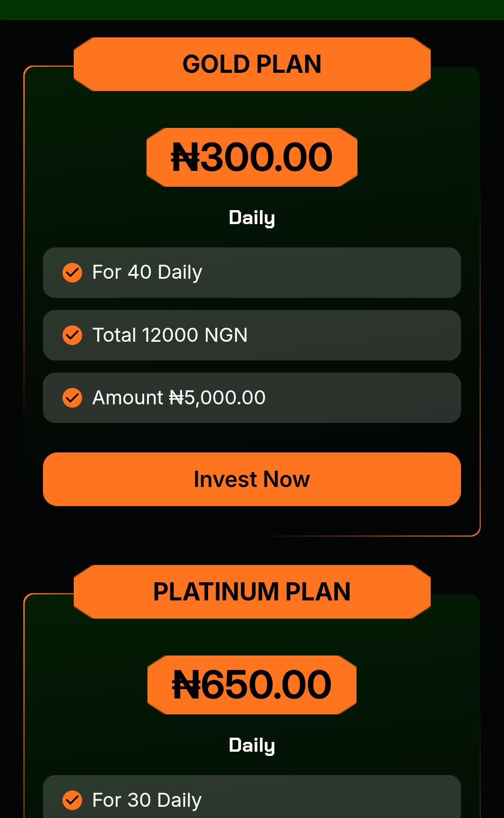Viewport: 504px width, 818px height.
Task: Click the NGN currency code text
Action: tap(226, 335)
